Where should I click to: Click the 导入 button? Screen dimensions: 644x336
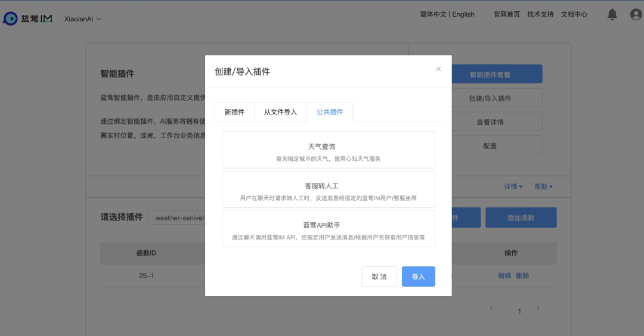click(418, 276)
